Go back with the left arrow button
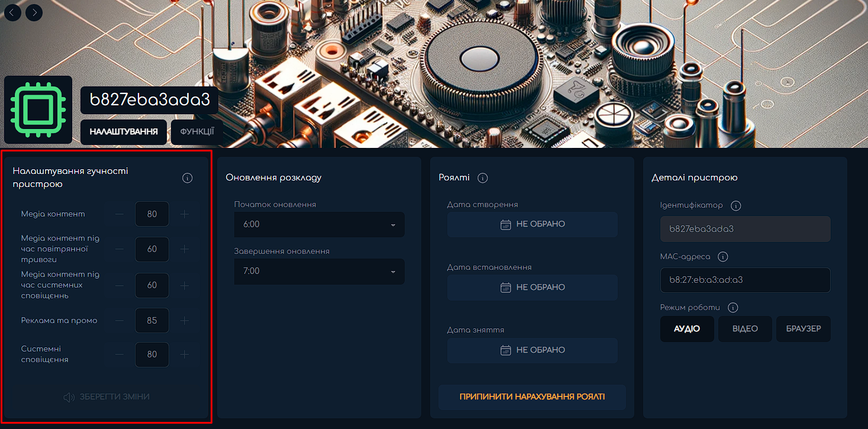Viewport: 868px width, 429px height. click(13, 12)
